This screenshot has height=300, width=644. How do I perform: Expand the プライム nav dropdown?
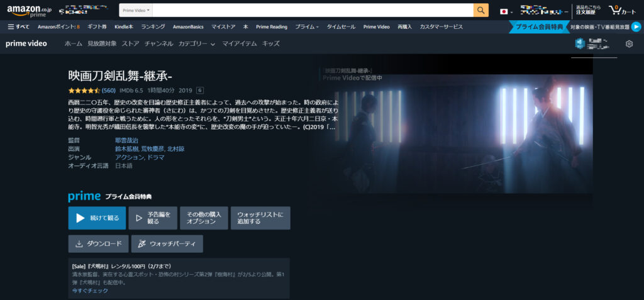(x=307, y=26)
